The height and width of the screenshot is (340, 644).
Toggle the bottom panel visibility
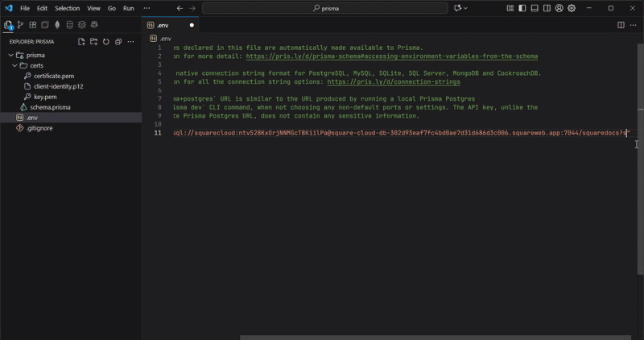533,8
